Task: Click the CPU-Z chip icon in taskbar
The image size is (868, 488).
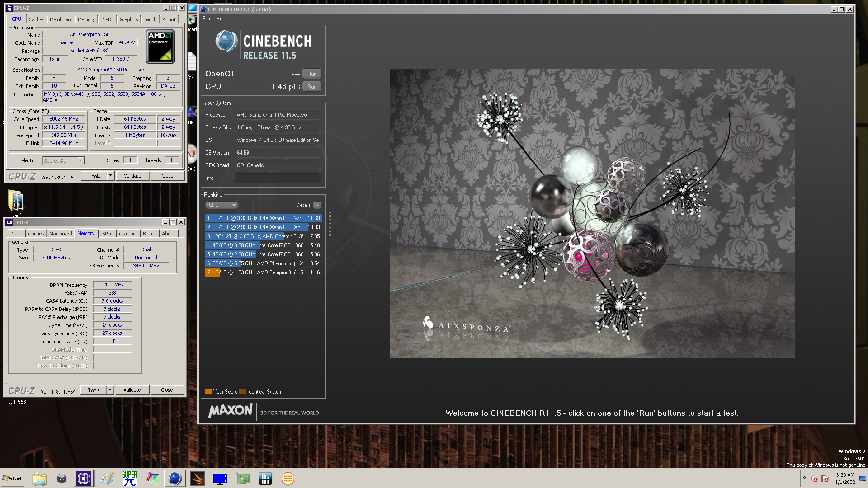Action: [84, 479]
